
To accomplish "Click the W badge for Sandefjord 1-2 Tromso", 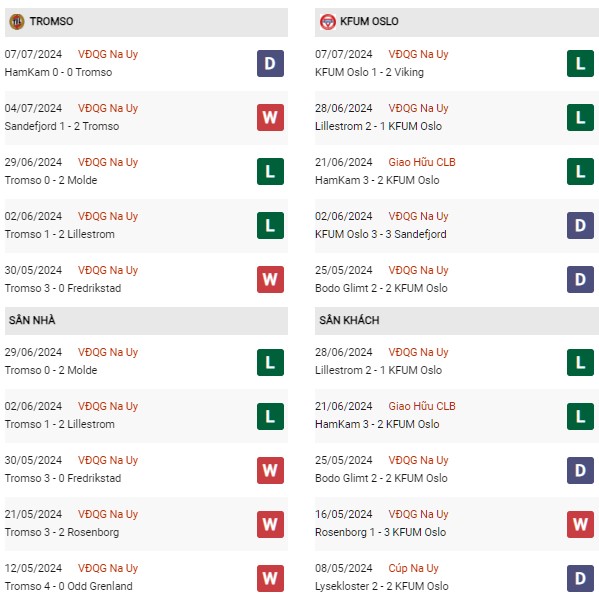I will (270, 117).
